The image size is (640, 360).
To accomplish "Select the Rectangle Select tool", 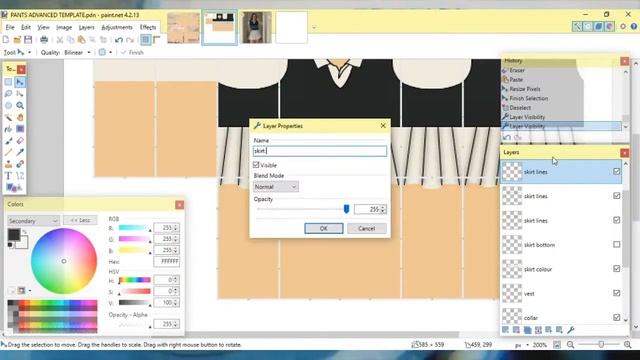I will (8, 82).
